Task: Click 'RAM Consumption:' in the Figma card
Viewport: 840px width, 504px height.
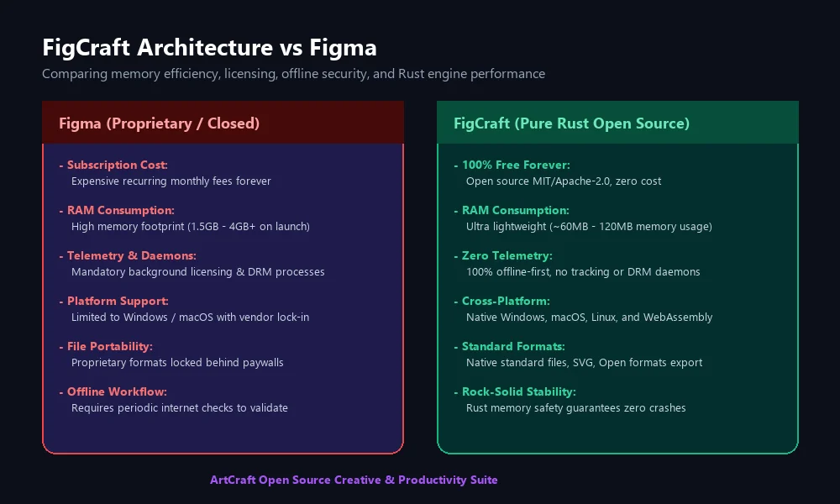Action: (120, 211)
